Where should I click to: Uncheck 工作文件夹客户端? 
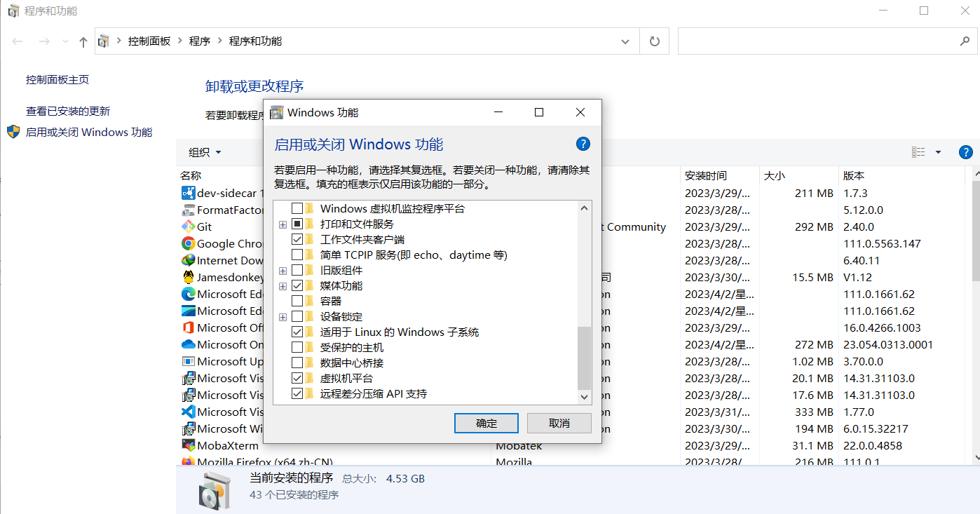coord(297,239)
